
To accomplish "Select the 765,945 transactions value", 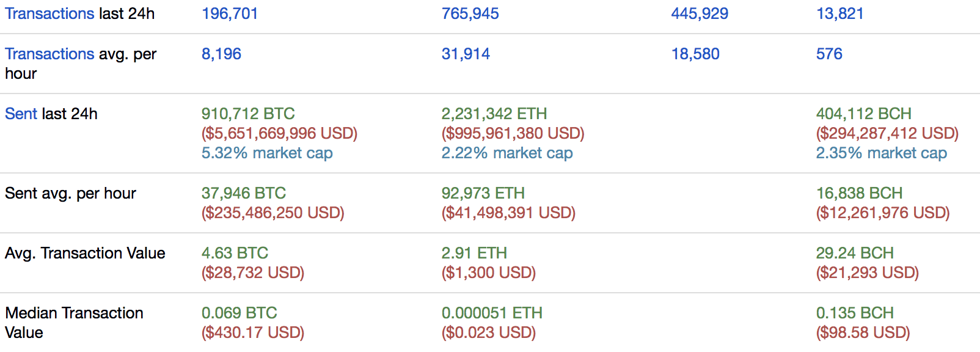I will click(470, 13).
